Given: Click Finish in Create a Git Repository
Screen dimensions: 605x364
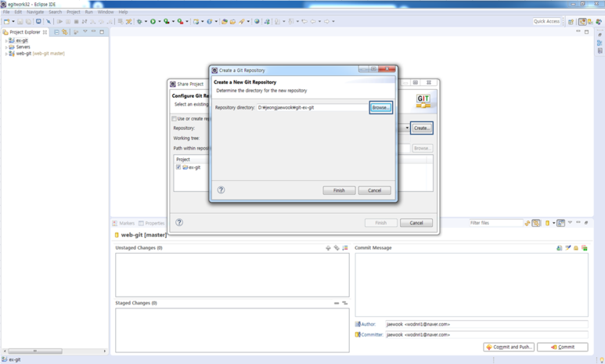Looking at the screenshot, I should [339, 190].
